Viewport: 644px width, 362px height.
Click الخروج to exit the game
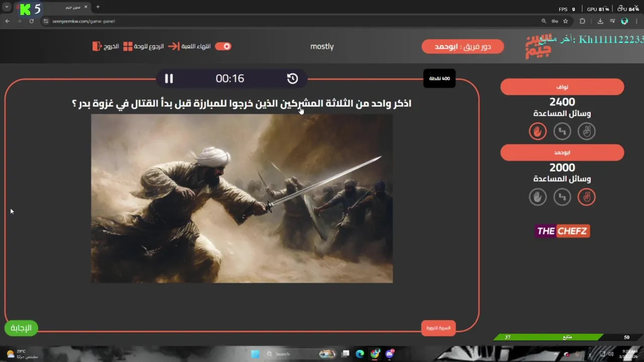[x=111, y=46]
